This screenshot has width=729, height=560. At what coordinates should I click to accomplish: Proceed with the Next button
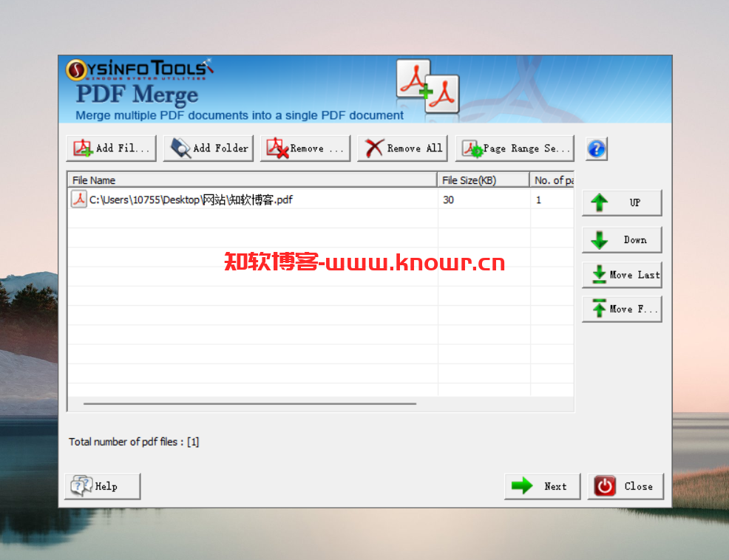[543, 487]
